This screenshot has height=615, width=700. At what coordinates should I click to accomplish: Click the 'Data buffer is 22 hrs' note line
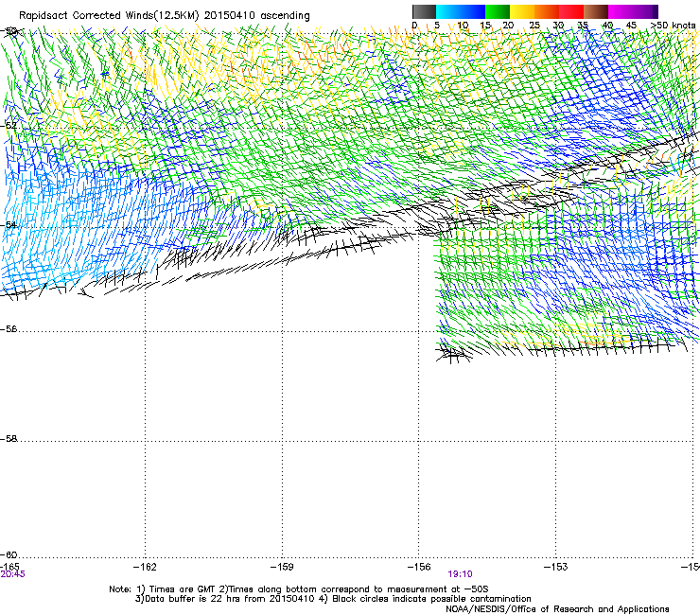[334, 599]
